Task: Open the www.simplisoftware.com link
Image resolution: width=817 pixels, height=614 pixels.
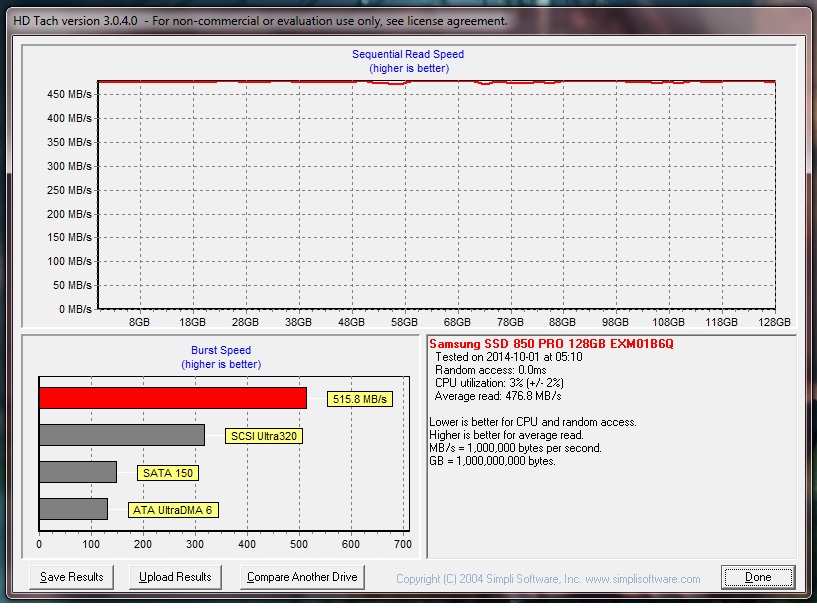Action: tap(642, 579)
